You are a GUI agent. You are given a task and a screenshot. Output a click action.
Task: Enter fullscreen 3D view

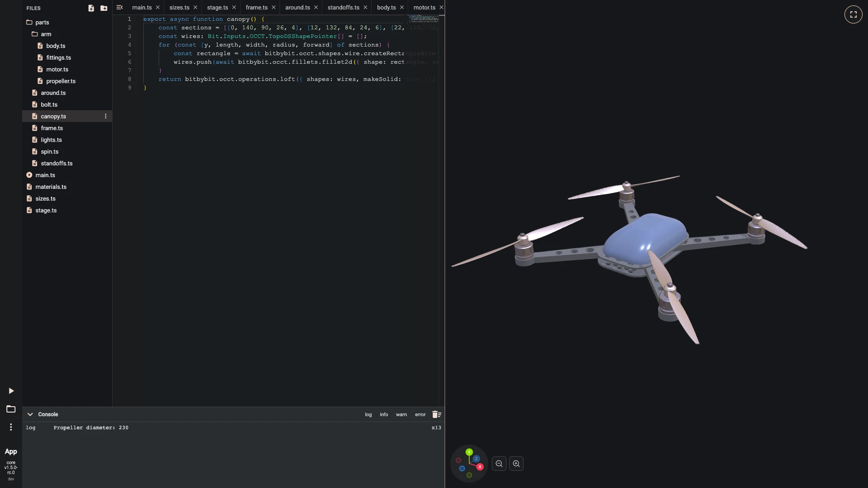click(x=853, y=14)
